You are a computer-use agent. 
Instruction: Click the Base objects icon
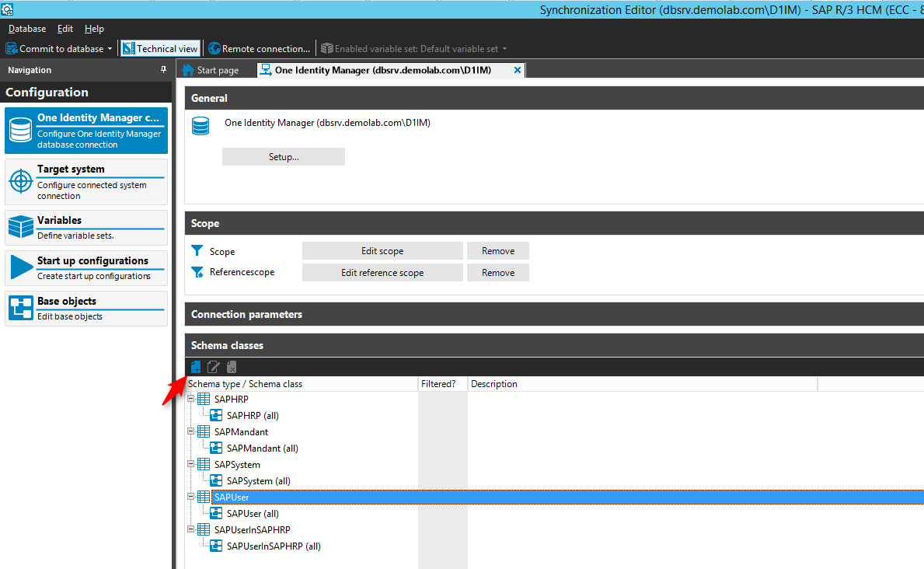pyautogui.click(x=21, y=308)
